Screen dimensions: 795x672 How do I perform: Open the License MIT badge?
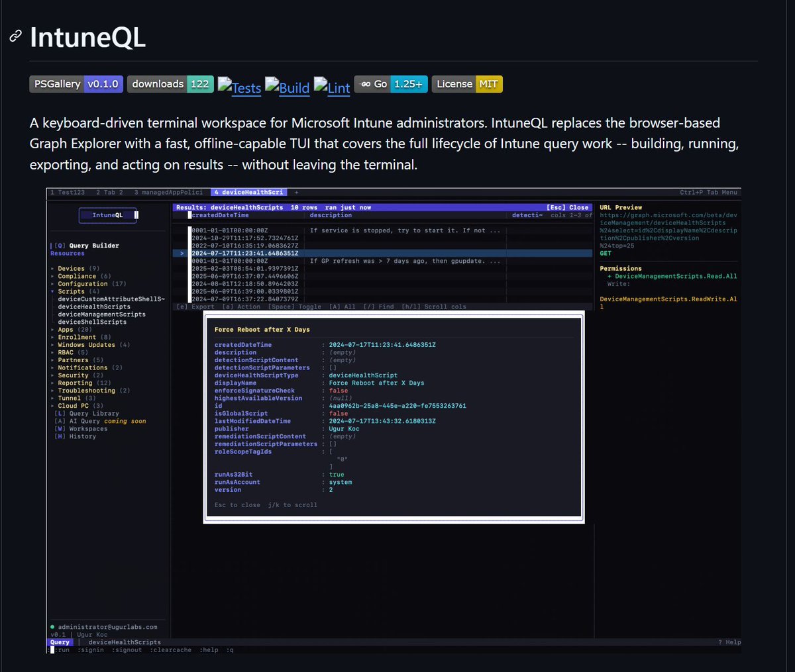[467, 84]
